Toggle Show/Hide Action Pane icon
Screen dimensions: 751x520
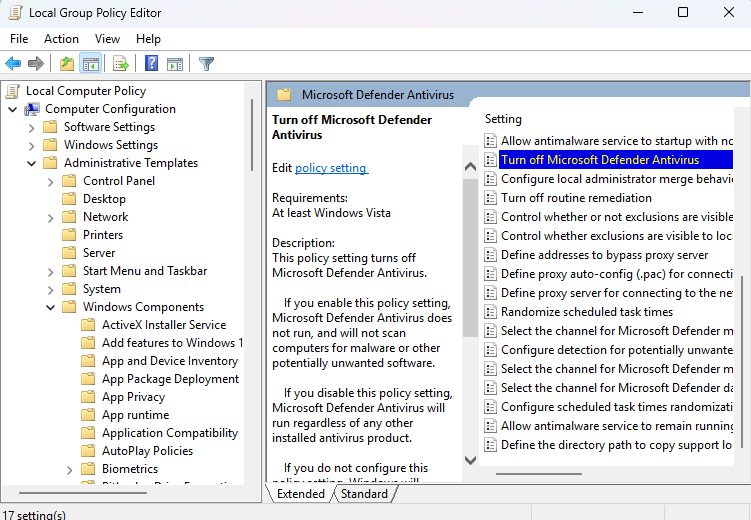[175, 63]
